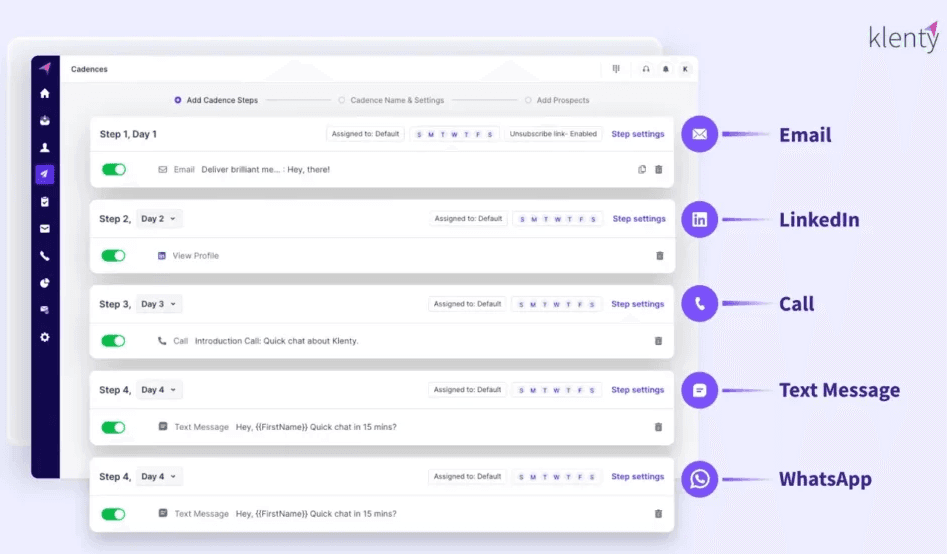Disable the Step 1 Email toggle

pos(114,170)
